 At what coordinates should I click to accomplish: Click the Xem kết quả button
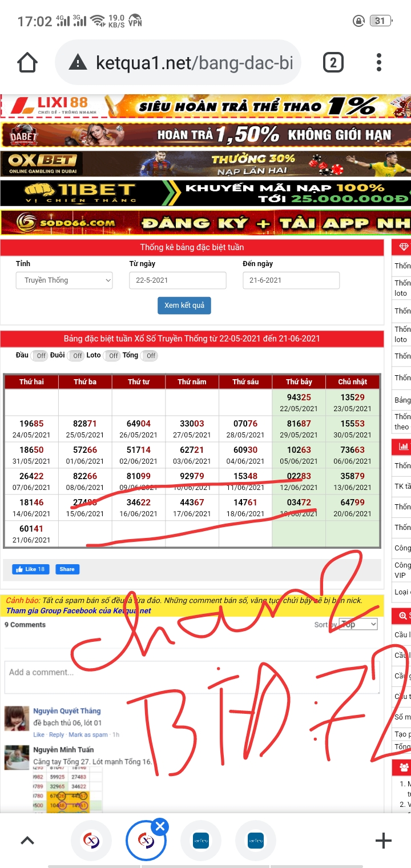[x=184, y=306]
